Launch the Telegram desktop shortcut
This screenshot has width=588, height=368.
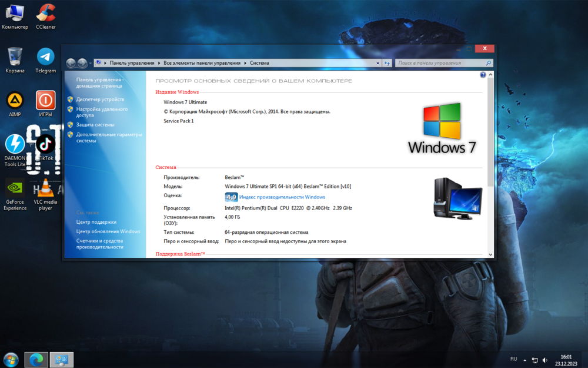click(x=46, y=61)
